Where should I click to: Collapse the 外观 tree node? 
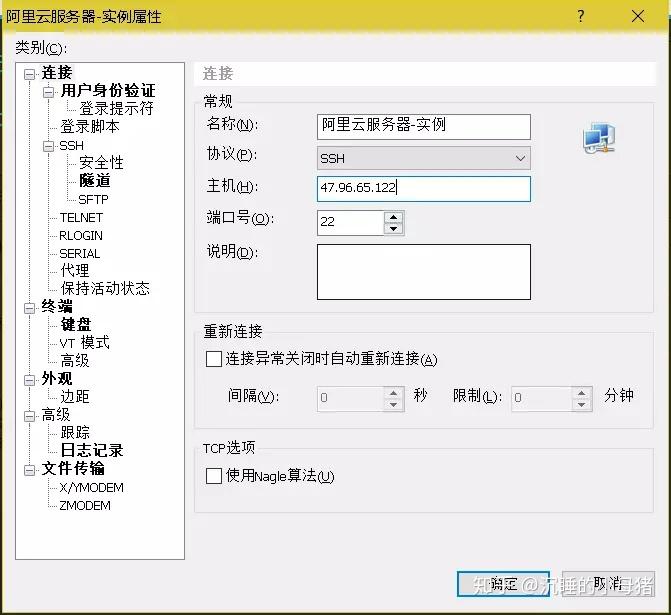(x=30, y=380)
